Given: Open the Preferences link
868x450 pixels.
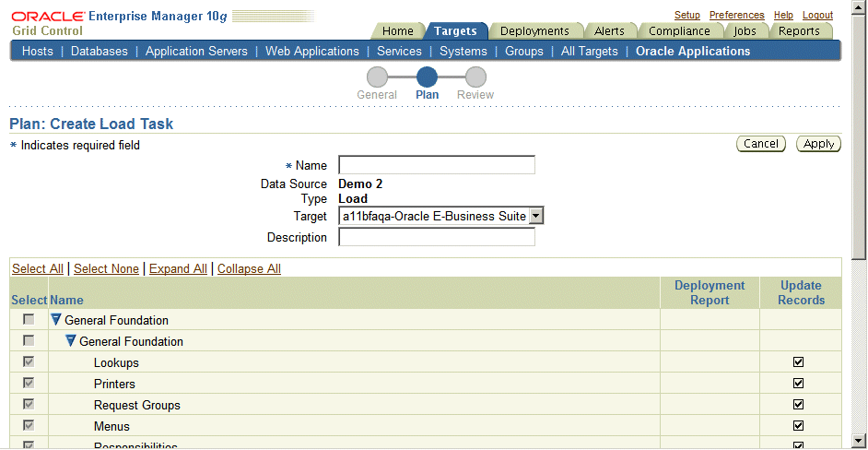Looking at the screenshot, I should pyautogui.click(x=737, y=15).
